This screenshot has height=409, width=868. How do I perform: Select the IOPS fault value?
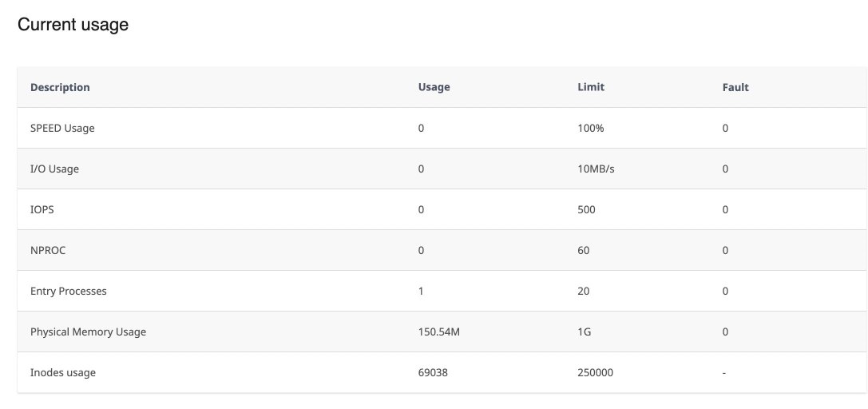(x=725, y=210)
